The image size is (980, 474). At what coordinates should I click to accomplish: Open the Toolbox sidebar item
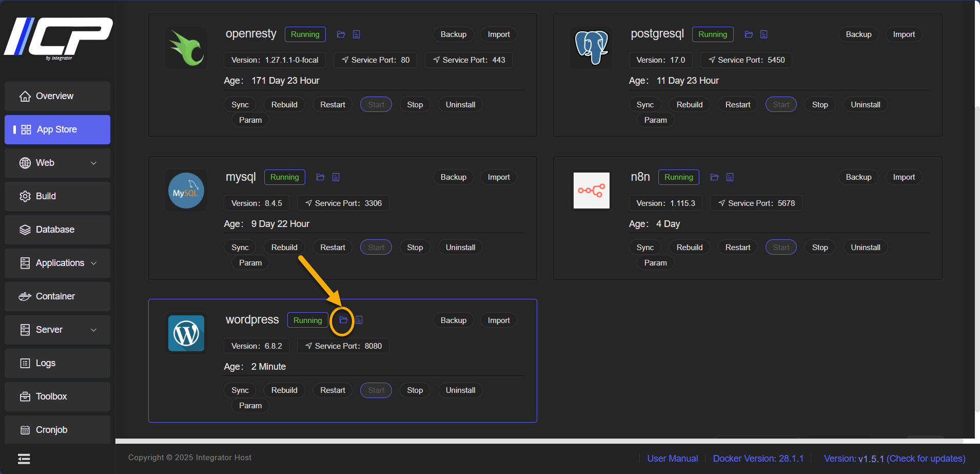pyautogui.click(x=57, y=396)
